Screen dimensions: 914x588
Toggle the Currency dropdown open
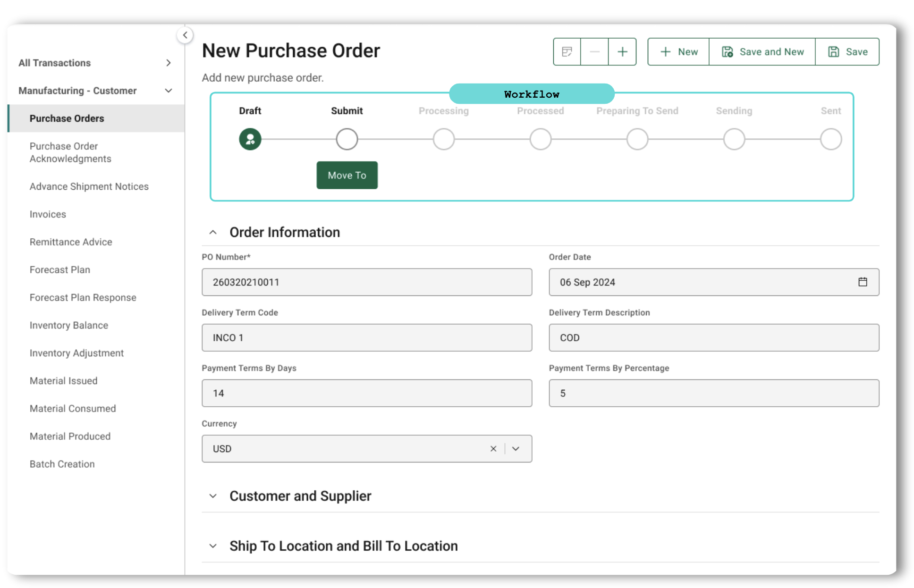pyautogui.click(x=518, y=447)
